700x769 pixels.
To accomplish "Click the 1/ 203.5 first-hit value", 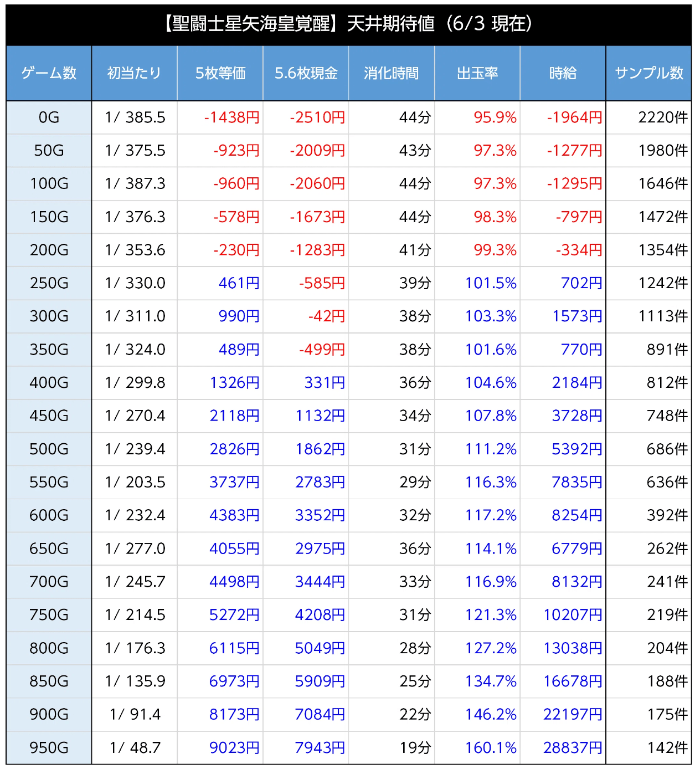I will (135, 482).
